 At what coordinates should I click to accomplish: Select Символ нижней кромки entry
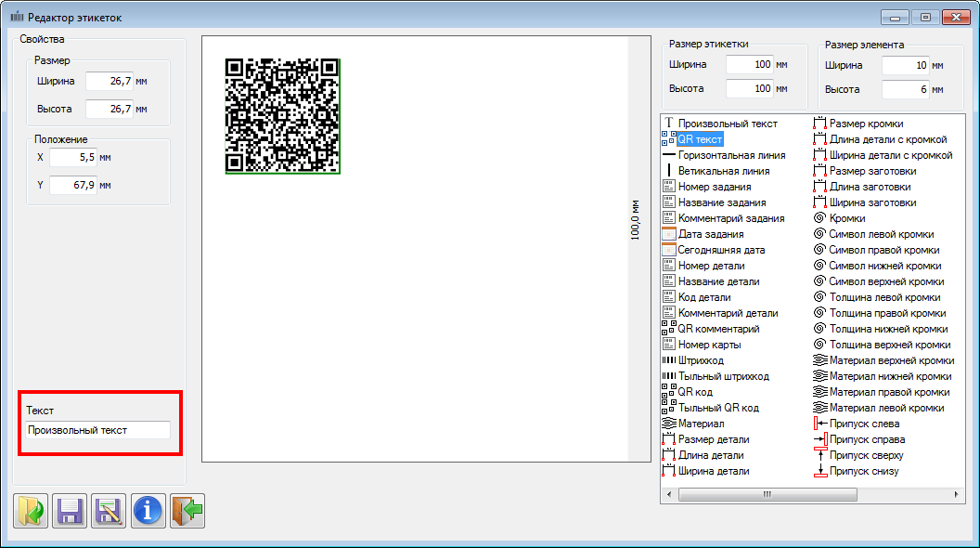(885, 266)
